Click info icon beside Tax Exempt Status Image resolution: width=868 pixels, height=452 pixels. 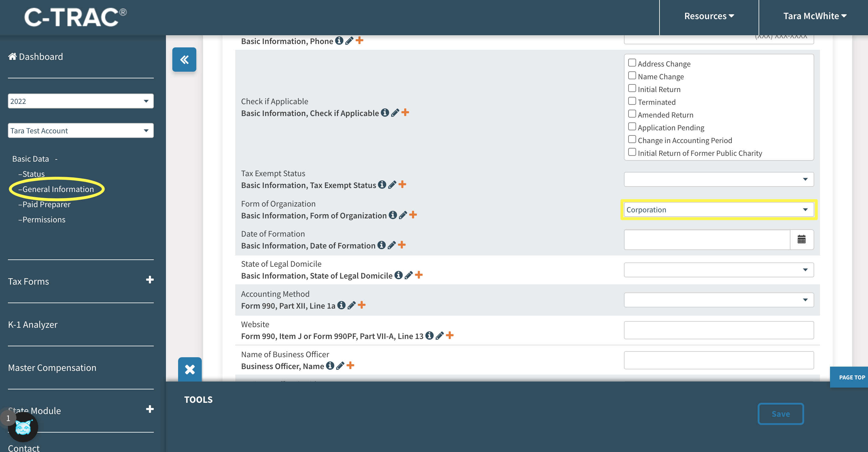pyautogui.click(x=382, y=185)
